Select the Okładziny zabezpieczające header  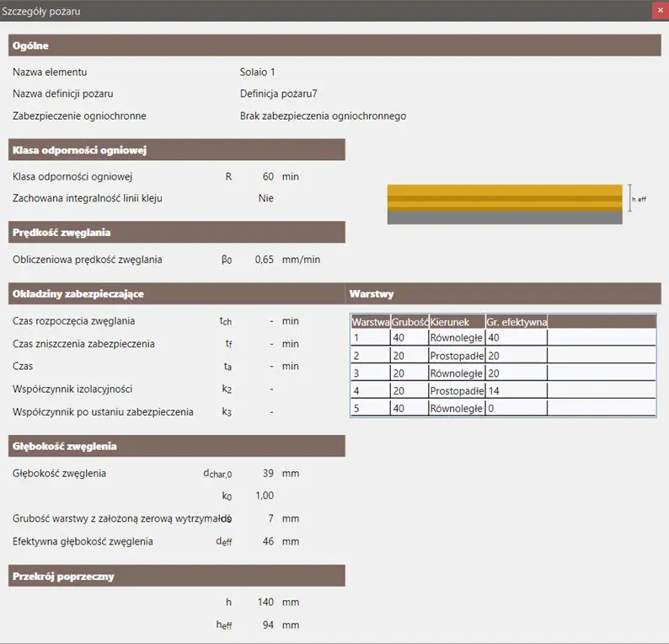177,294
